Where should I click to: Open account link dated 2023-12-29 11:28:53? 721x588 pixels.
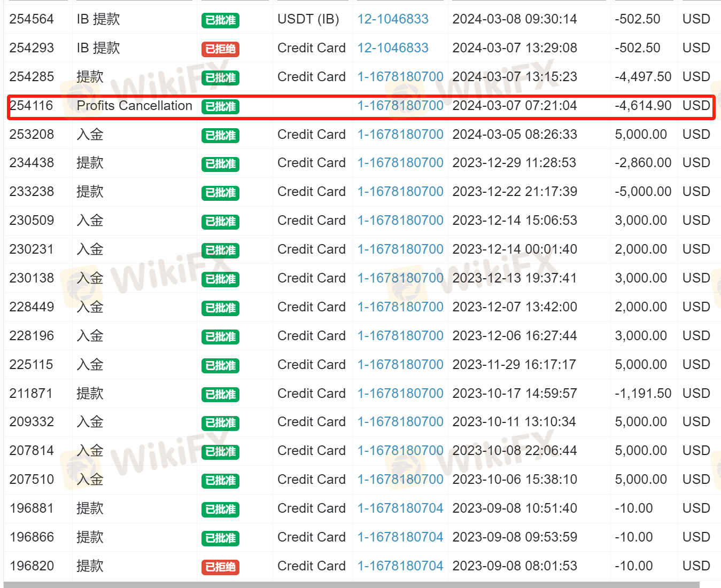coord(400,163)
